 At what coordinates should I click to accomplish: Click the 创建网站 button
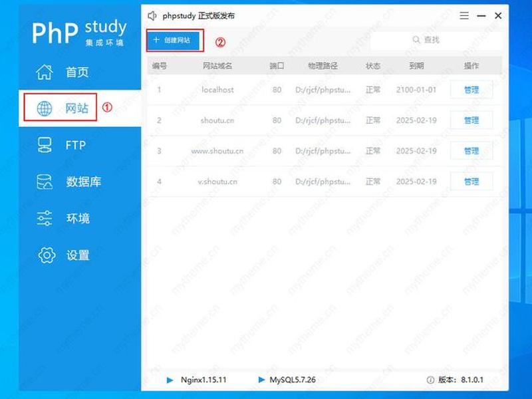click(174, 40)
